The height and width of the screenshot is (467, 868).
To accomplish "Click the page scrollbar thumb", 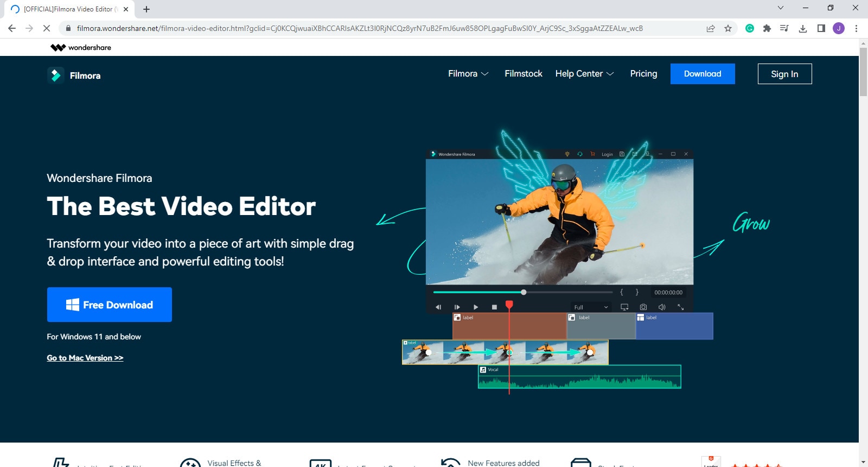I will tap(863, 72).
